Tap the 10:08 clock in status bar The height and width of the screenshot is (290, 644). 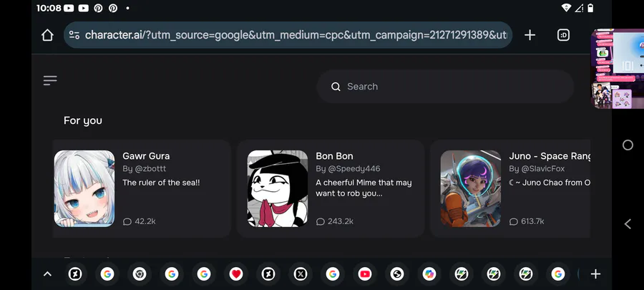click(49, 8)
